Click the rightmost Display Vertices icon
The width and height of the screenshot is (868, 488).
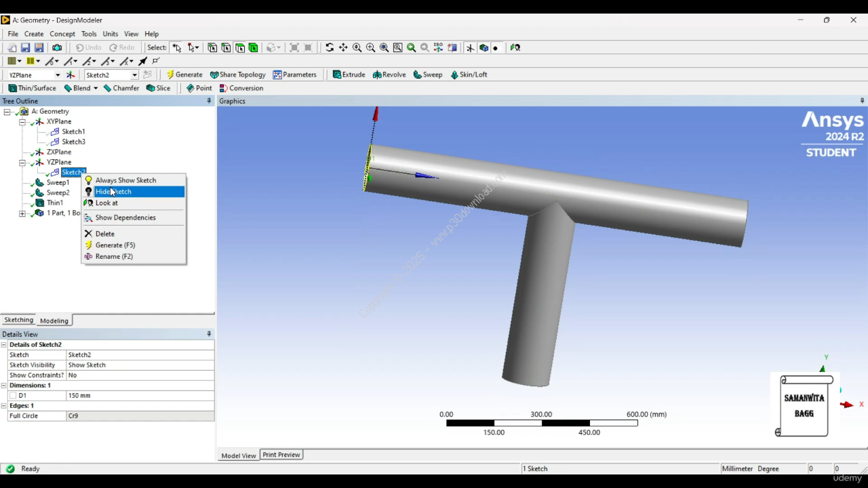(156, 61)
